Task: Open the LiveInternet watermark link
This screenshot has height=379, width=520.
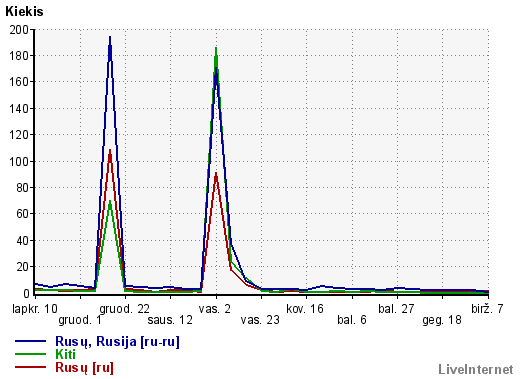Action: (475, 369)
